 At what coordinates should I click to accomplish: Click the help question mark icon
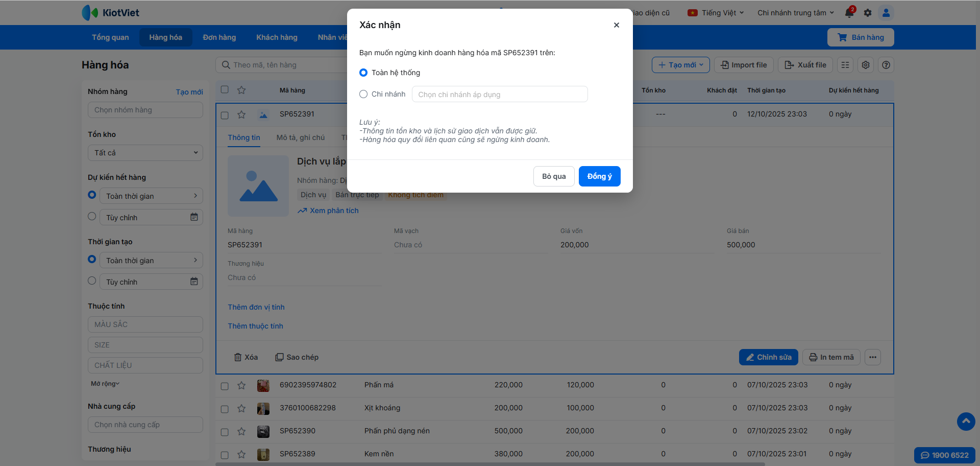886,65
